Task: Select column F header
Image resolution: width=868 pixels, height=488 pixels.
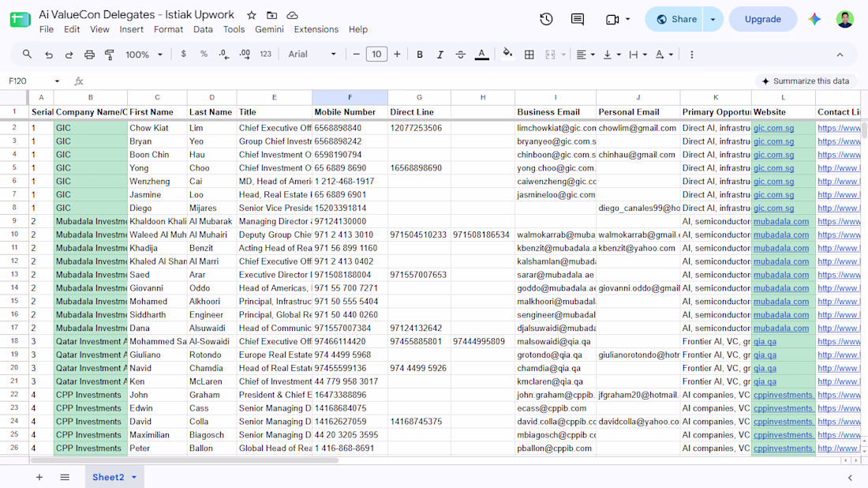Action: tap(350, 97)
